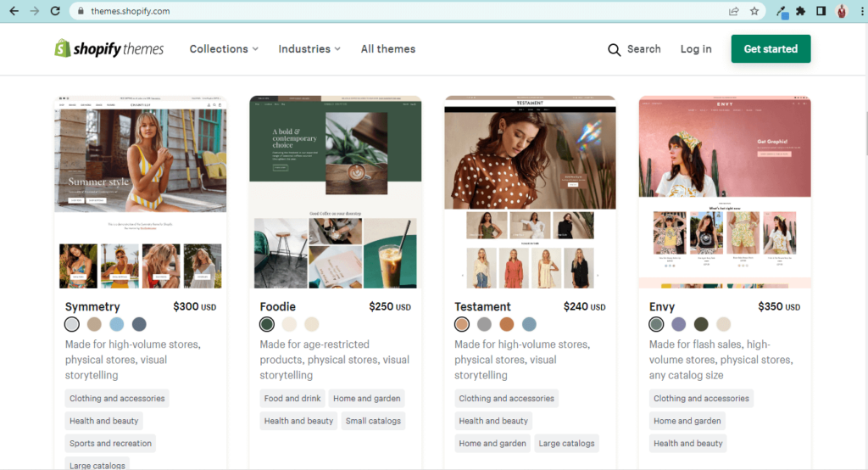Image resolution: width=868 pixels, height=470 pixels.
Task: Click the $300 USD Symmetry price
Action: (x=194, y=306)
